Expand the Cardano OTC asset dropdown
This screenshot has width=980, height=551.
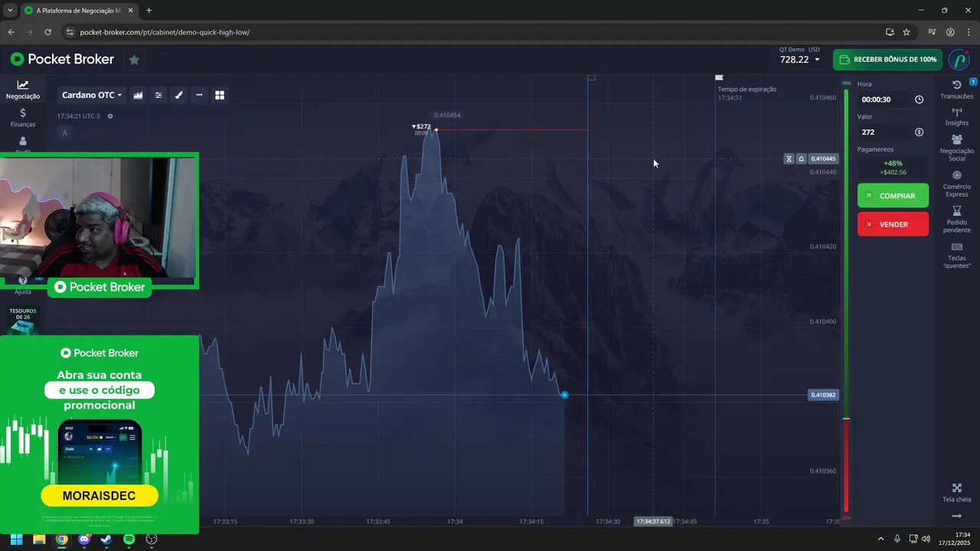tap(92, 95)
